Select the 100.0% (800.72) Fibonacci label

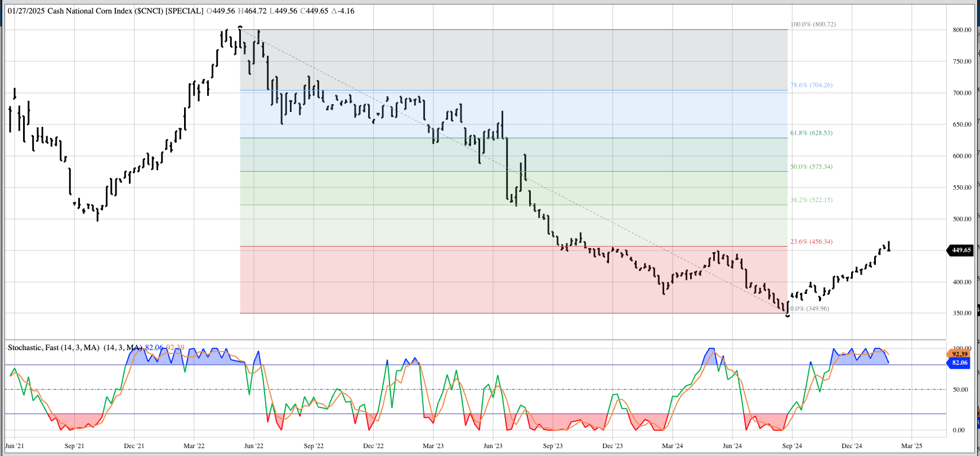(813, 25)
